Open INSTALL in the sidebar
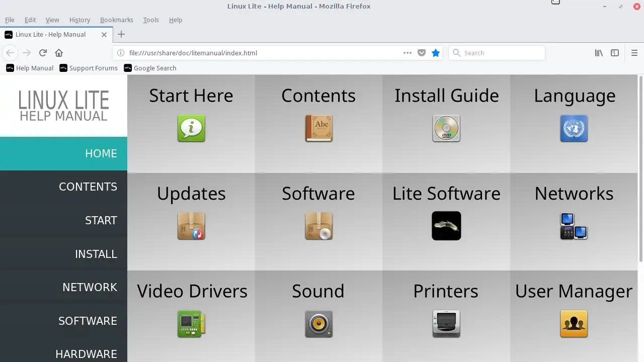Screen dimensions: 644x362 tap(63, 254)
